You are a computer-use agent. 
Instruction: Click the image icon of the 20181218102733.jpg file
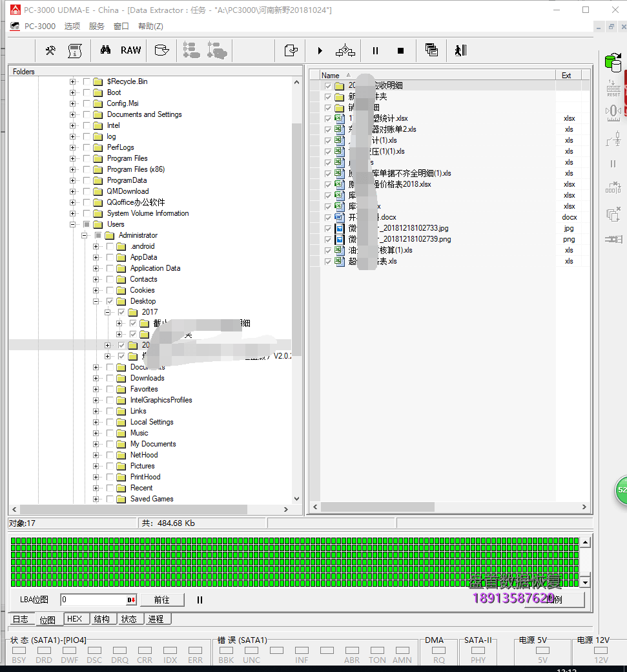point(340,229)
